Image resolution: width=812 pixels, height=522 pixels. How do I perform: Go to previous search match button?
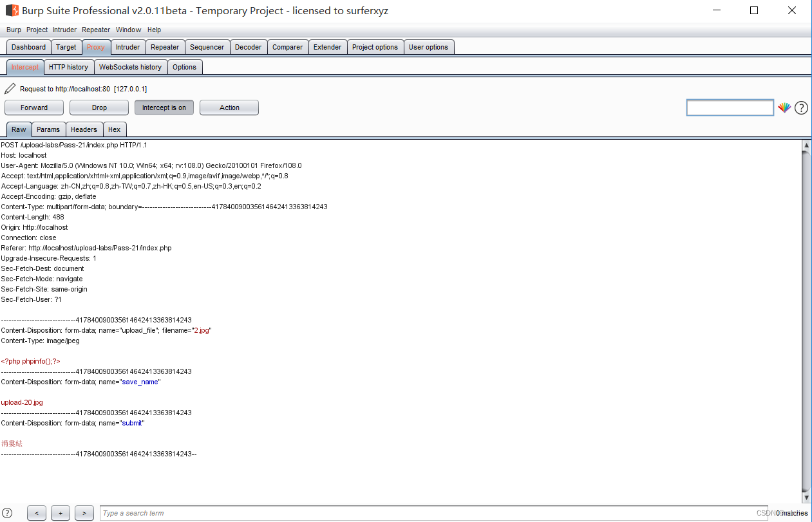coord(36,513)
